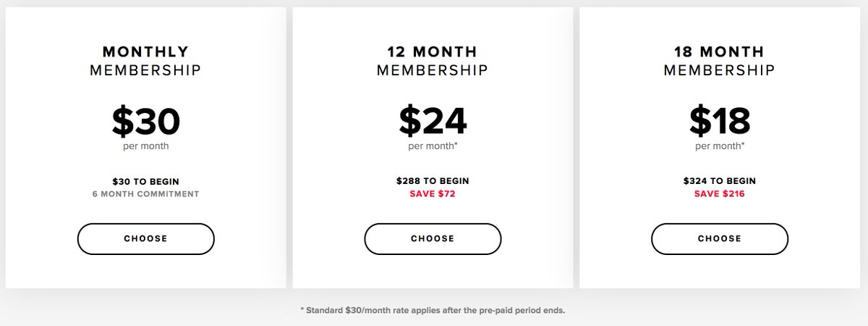Click the "6 MONTH COMMITMENT" note
Image resolution: width=868 pixels, height=326 pixels.
coord(145,194)
